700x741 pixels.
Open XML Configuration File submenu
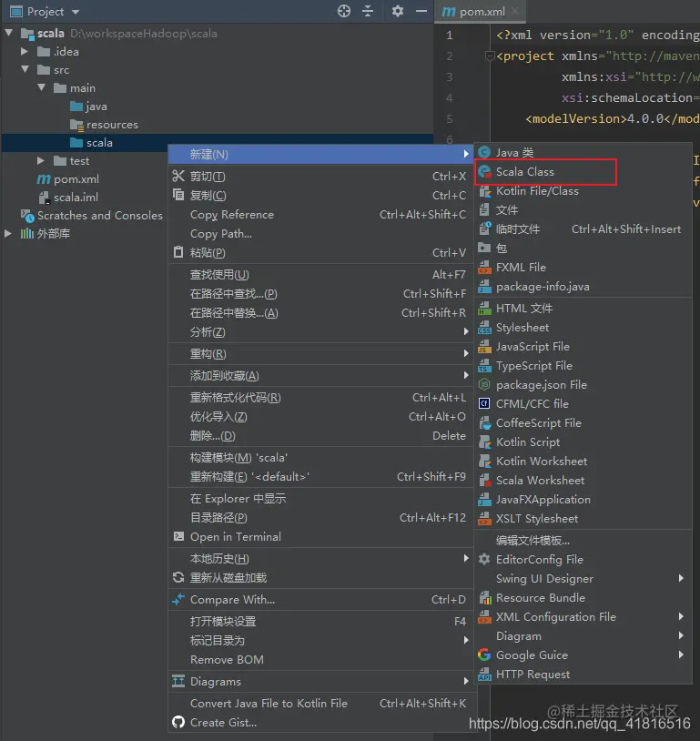coord(583,616)
